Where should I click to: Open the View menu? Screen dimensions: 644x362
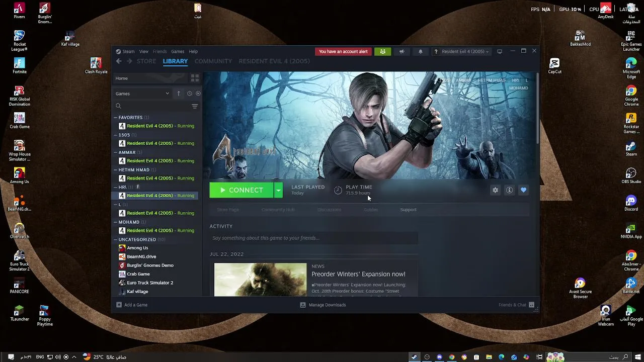143,51
